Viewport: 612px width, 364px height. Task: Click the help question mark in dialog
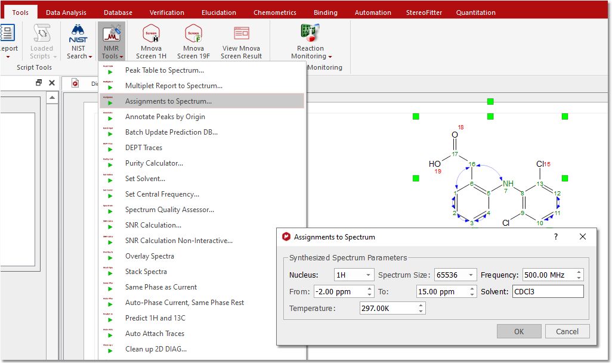tap(556, 237)
